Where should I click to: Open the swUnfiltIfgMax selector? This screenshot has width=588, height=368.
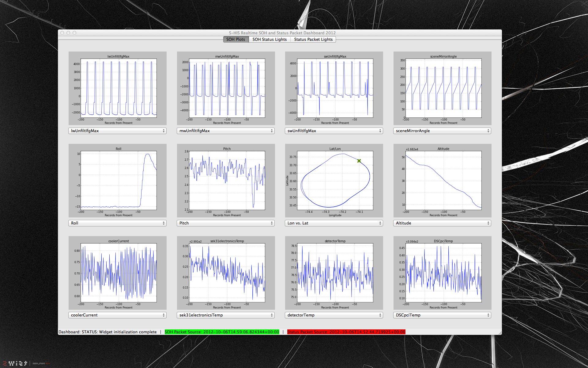334,131
